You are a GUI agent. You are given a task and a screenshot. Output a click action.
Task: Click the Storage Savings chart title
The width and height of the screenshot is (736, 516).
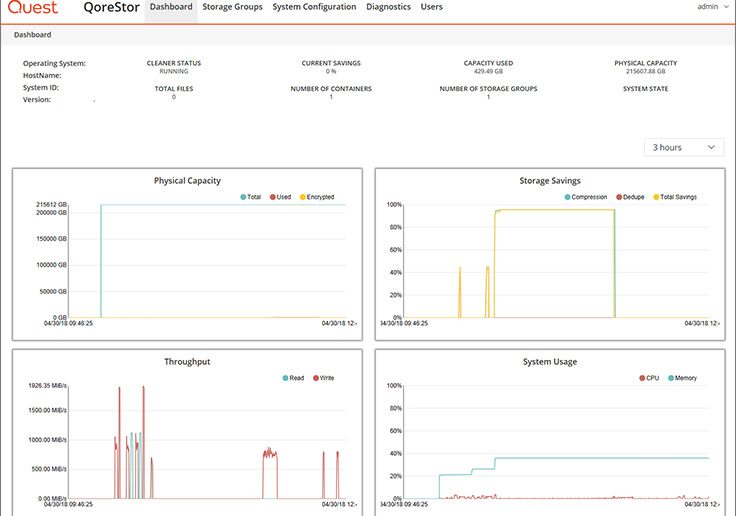[x=550, y=181]
